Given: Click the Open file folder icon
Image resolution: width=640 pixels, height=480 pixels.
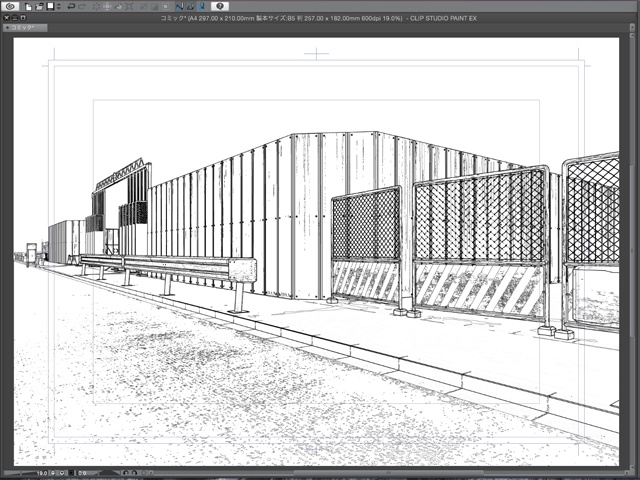Looking at the screenshot, I should [39, 7].
